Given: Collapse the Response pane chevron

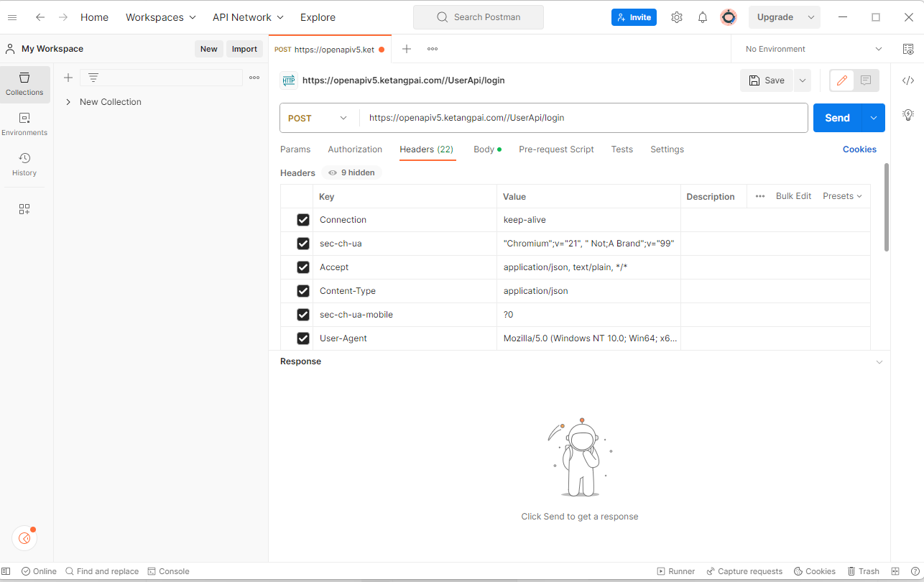Looking at the screenshot, I should click(x=879, y=362).
